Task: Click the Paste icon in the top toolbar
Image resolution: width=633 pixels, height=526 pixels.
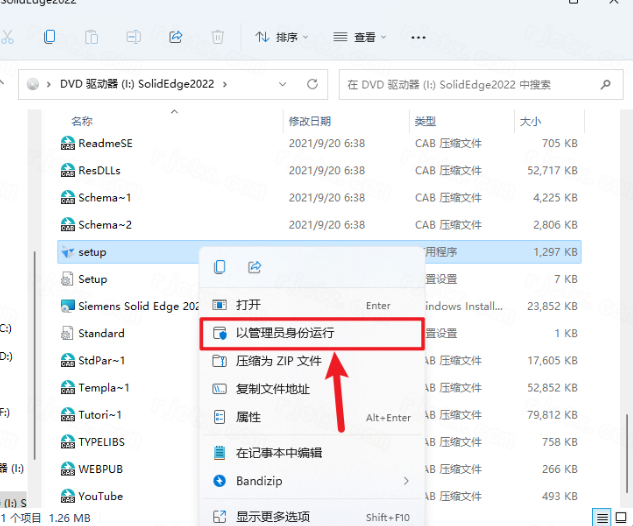Action: pyautogui.click(x=91, y=37)
